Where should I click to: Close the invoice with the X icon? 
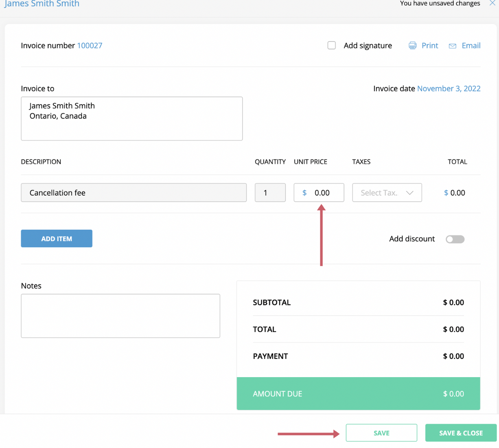coord(492,3)
